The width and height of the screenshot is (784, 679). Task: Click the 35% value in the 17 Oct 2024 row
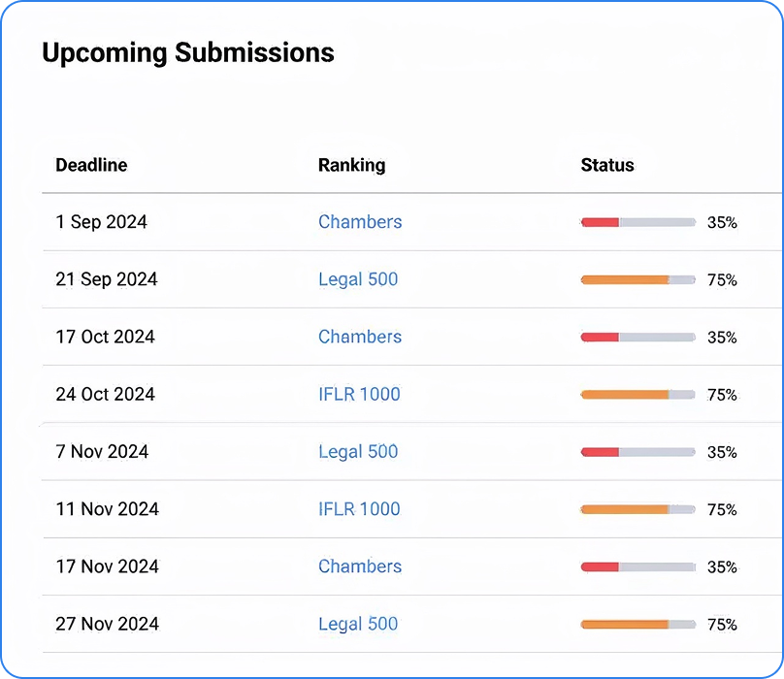click(722, 338)
